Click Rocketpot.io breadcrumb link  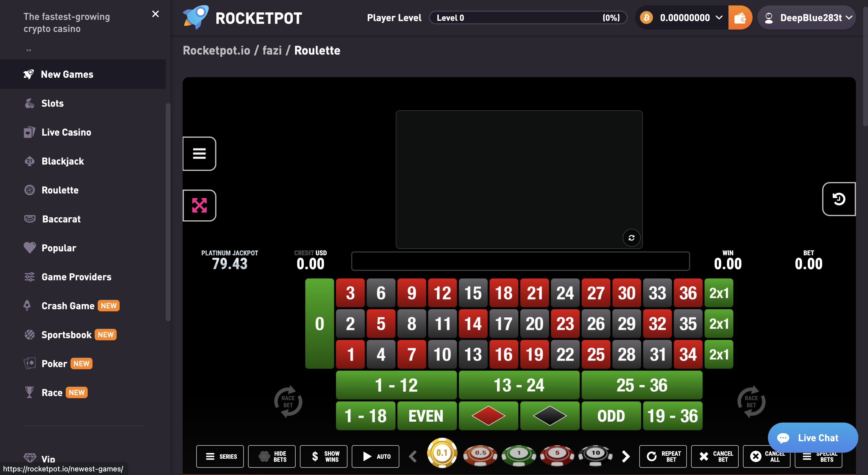pyautogui.click(x=217, y=51)
